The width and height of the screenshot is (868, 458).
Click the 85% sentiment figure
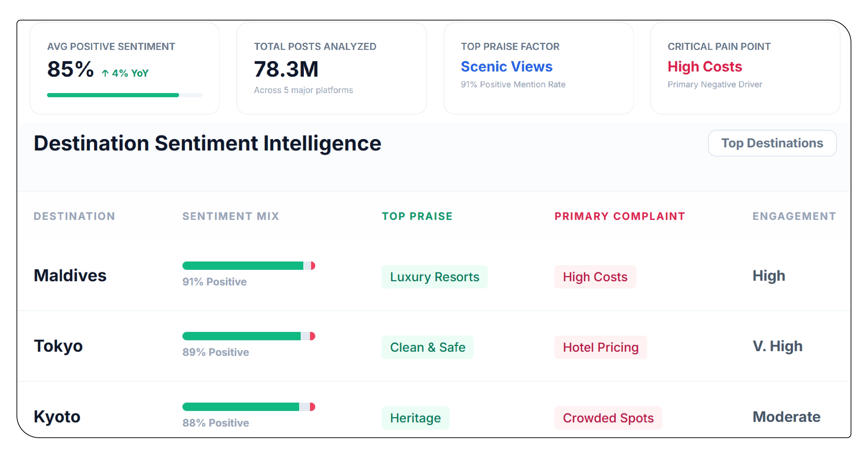pos(70,69)
